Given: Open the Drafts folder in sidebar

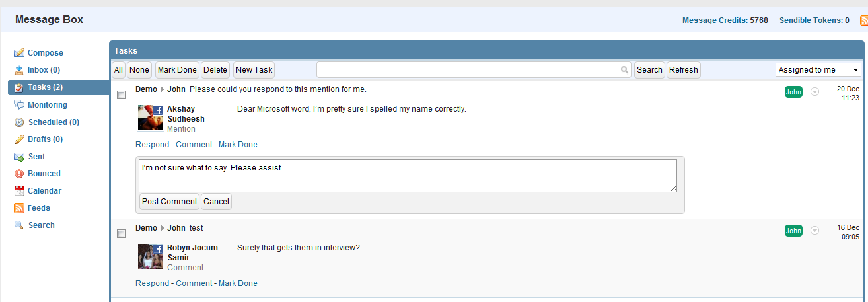Looking at the screenshot, I should pyautogui.click(x=45, y=139).
